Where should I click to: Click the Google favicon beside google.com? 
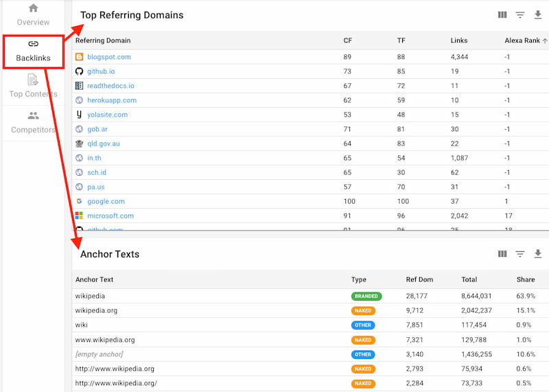point(79,201)
